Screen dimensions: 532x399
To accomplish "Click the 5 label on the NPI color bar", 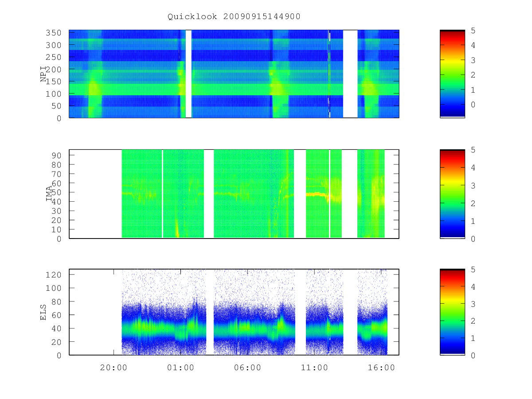I will [473, 30].
